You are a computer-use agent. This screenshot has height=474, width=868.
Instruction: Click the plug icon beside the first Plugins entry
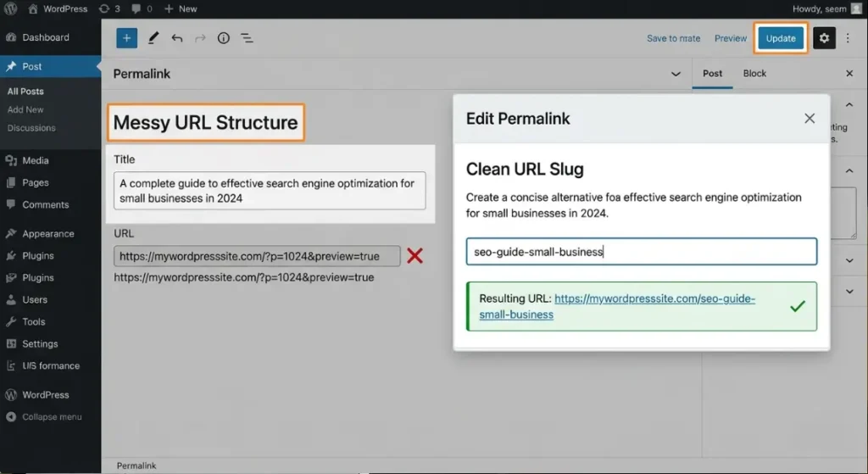click(10, 256)
